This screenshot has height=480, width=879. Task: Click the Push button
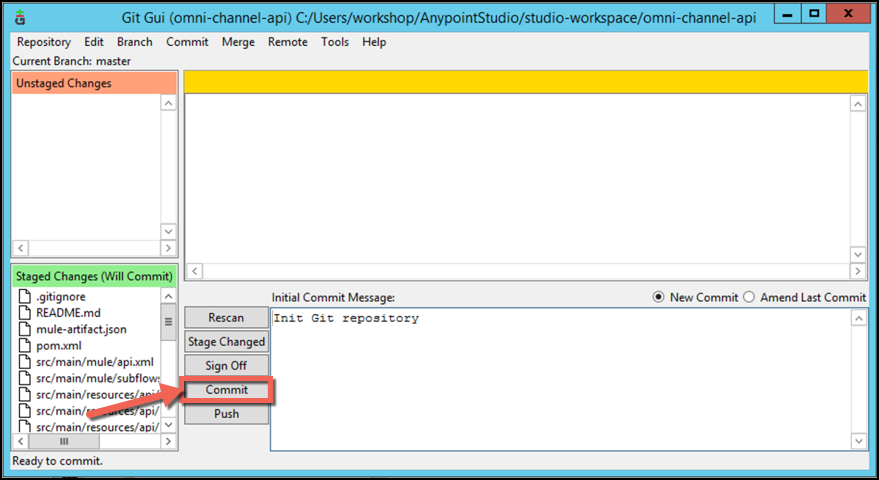(x=225, y=414)
